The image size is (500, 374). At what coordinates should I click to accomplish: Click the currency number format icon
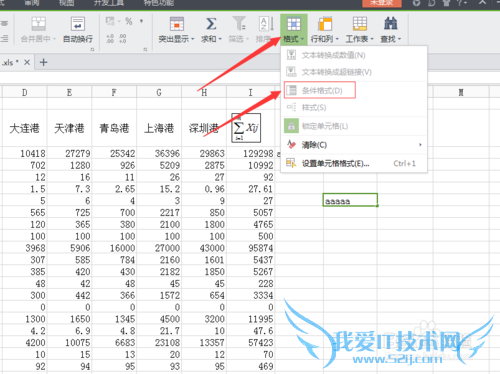pos(110,21)
